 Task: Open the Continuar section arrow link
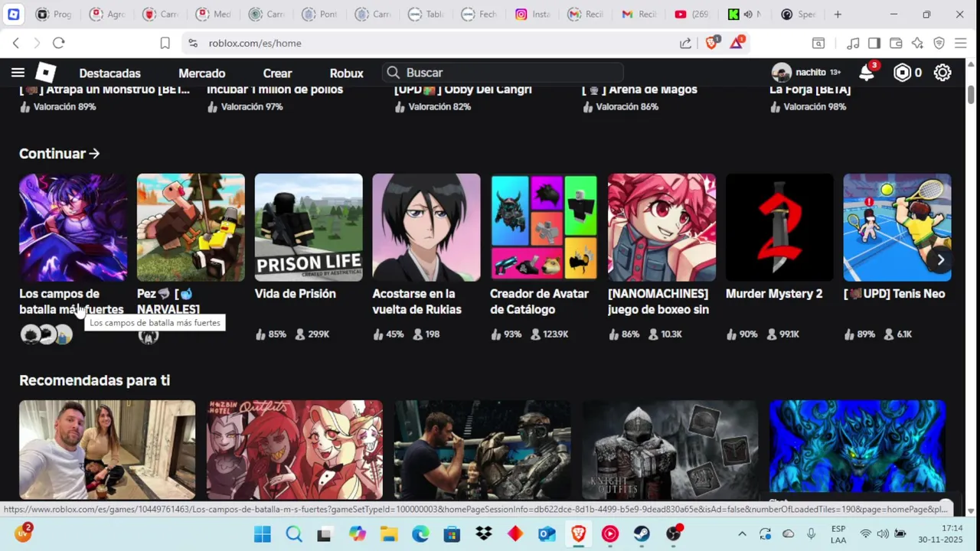click(59, 154)
